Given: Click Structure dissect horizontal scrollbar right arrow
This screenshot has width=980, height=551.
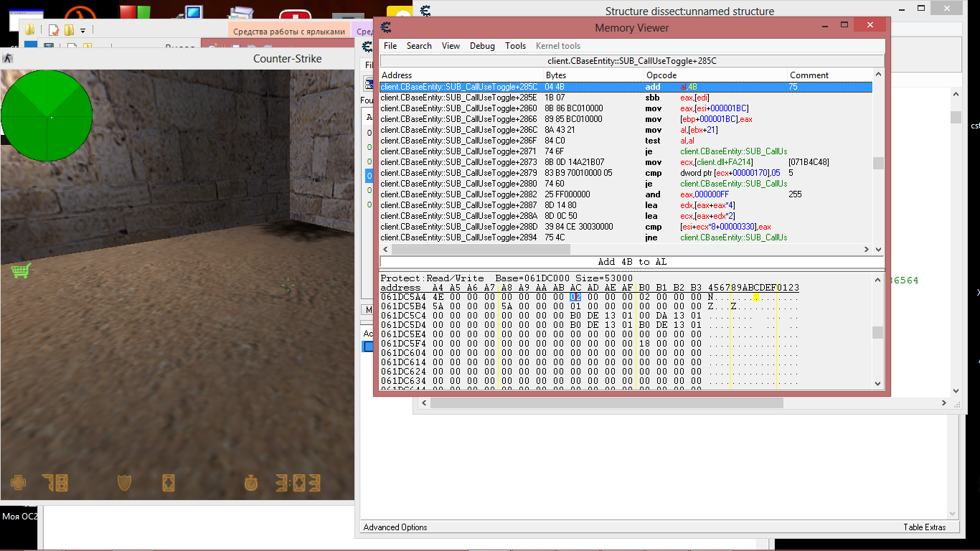Looking at the screenshot, I should pyautogui.click(x=943, y=403).
